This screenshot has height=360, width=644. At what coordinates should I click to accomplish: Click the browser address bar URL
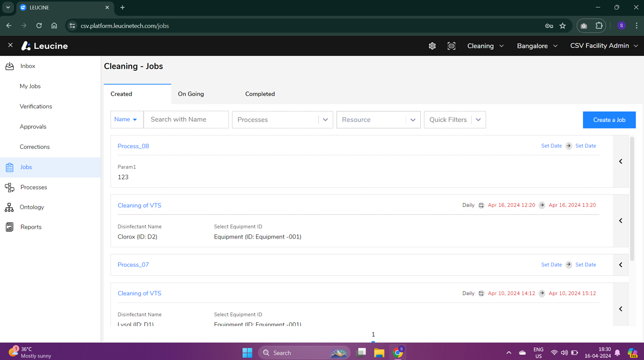tap(124, 26)
